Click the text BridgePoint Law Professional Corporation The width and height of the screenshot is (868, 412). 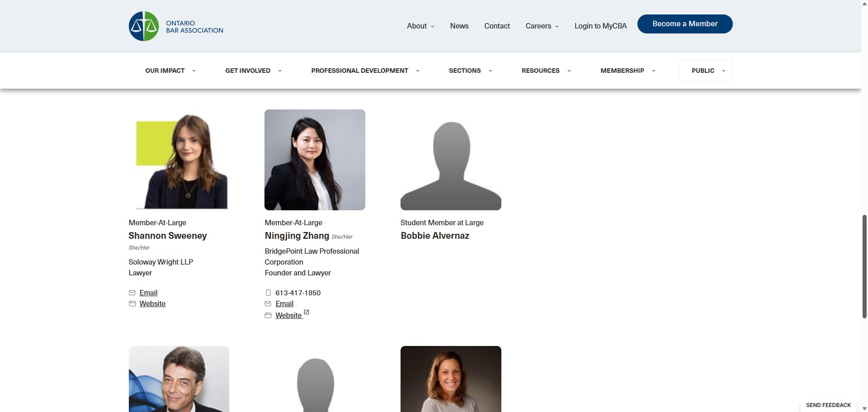tap(312, 257)
